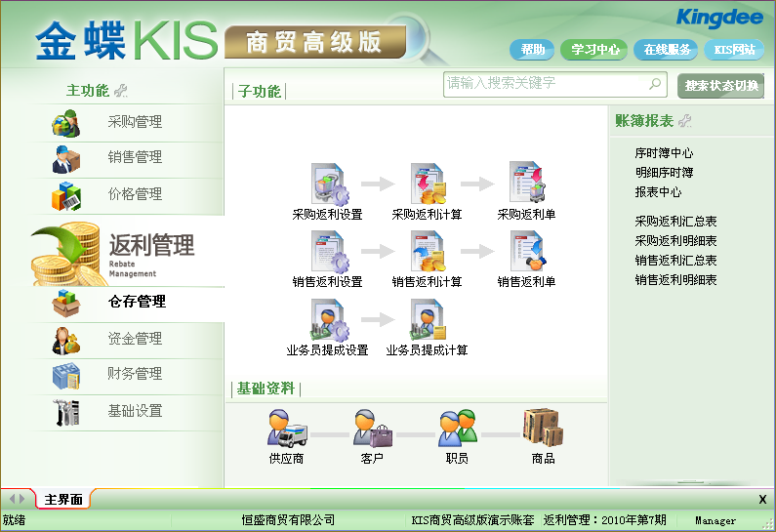The width and height of the screenshot is (776, 532).
Task: Open the 采购返利设置 icon
Action: [x=328, y=184]
